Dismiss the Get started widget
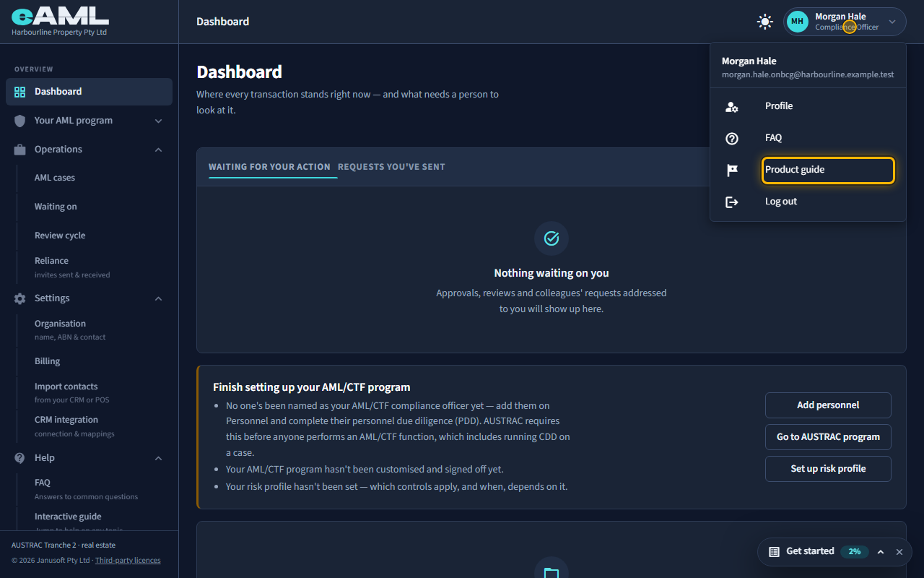Viewport: 924px width, 578px height. [x=899, y=551]
